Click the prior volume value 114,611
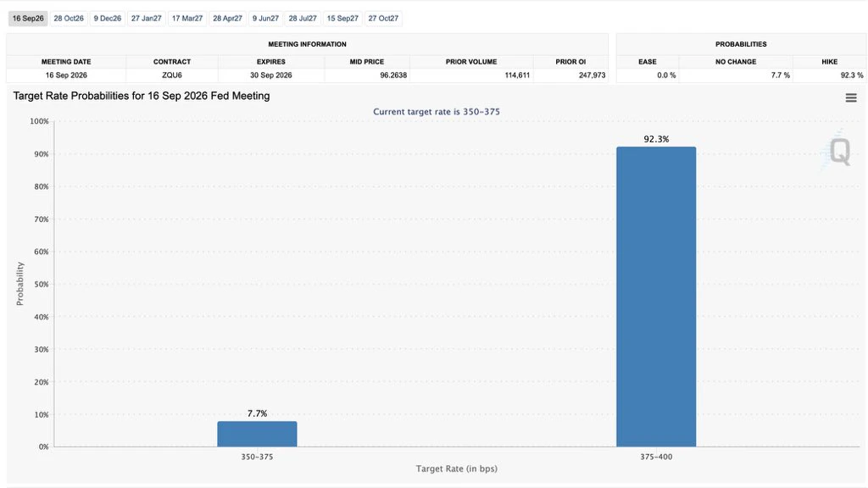868x488 pixels. coord(517,75)
